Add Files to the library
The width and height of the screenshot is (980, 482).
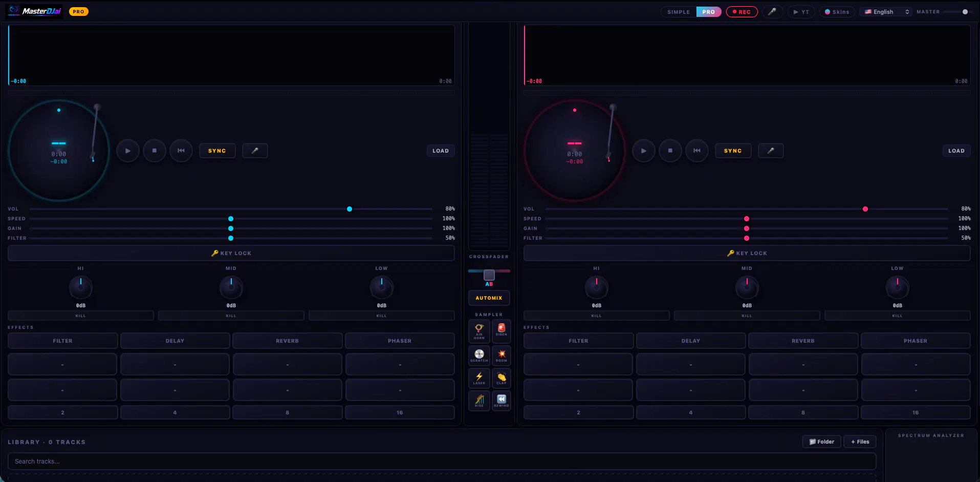coord(860,442)
